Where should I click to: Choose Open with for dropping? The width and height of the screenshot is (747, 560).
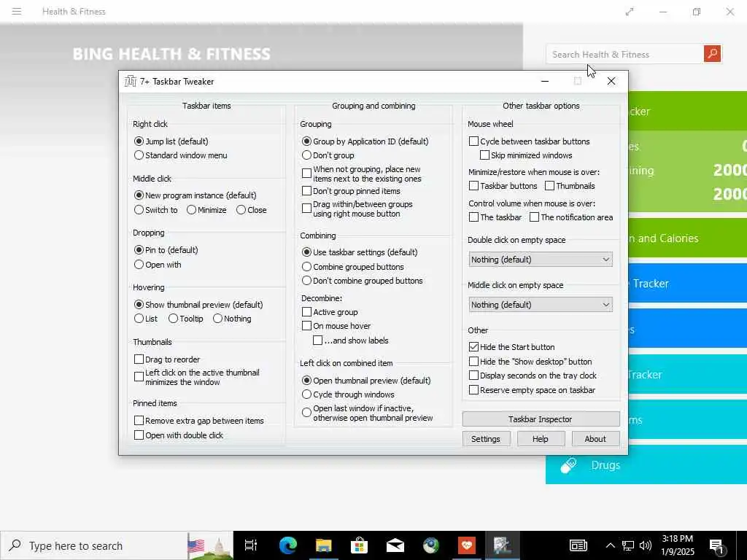tap(158, 265)
